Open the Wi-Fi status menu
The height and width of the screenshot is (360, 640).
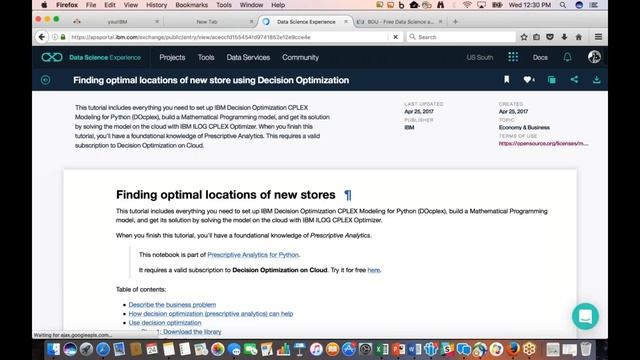pyautogui.click(x=467, y=5)
